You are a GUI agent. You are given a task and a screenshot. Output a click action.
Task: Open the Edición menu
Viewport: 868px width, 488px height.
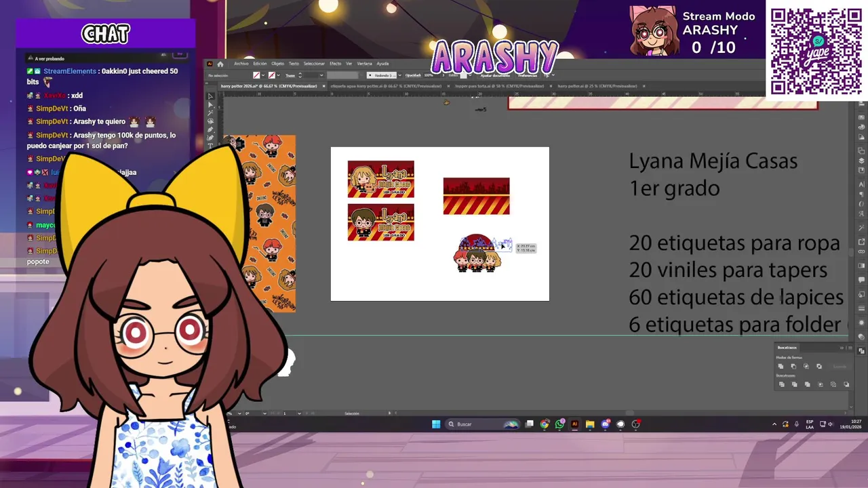[260, 64]
